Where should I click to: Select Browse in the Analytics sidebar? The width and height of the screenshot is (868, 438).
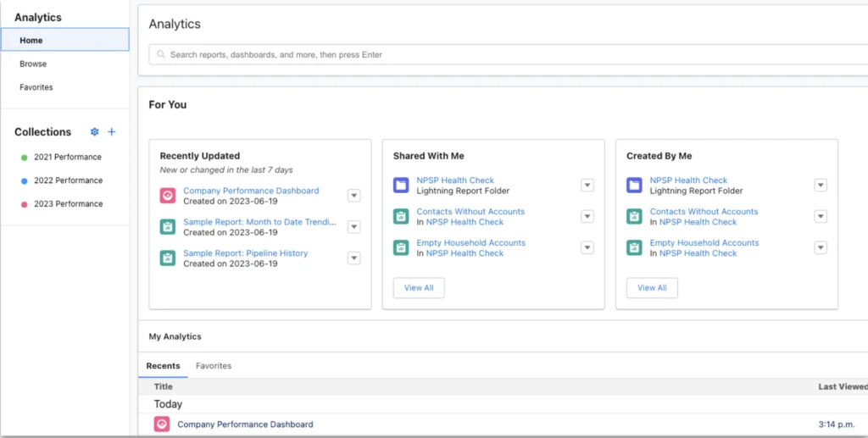point(34,64)
